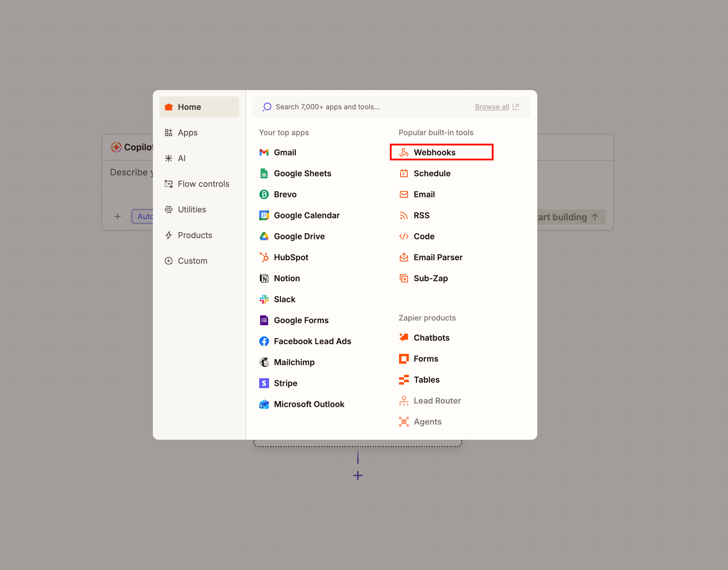Select the Slack icon
The image size is (728, 570).
pos(264,299)
